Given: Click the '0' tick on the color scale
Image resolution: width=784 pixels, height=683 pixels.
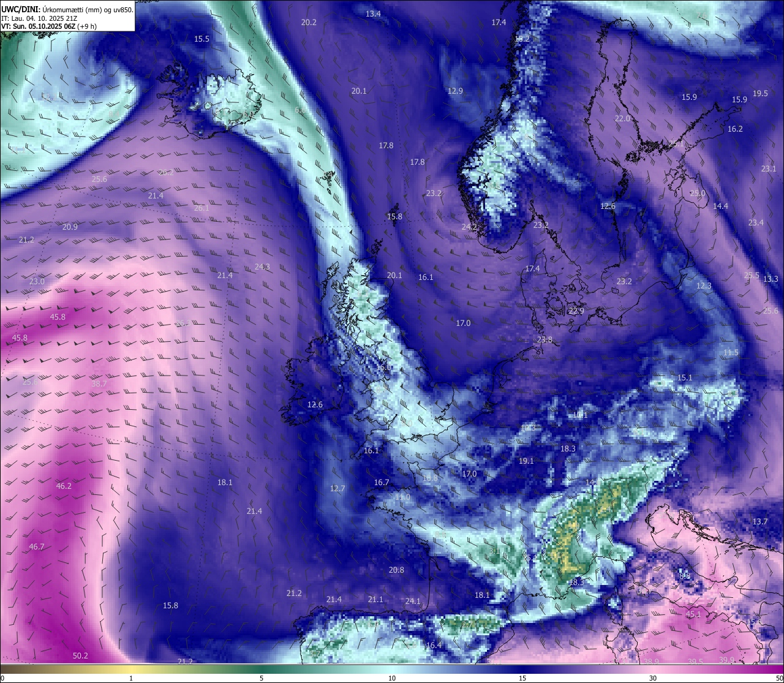Looking at the screenshot, I should pyautogui.click(x=2, y=678).
